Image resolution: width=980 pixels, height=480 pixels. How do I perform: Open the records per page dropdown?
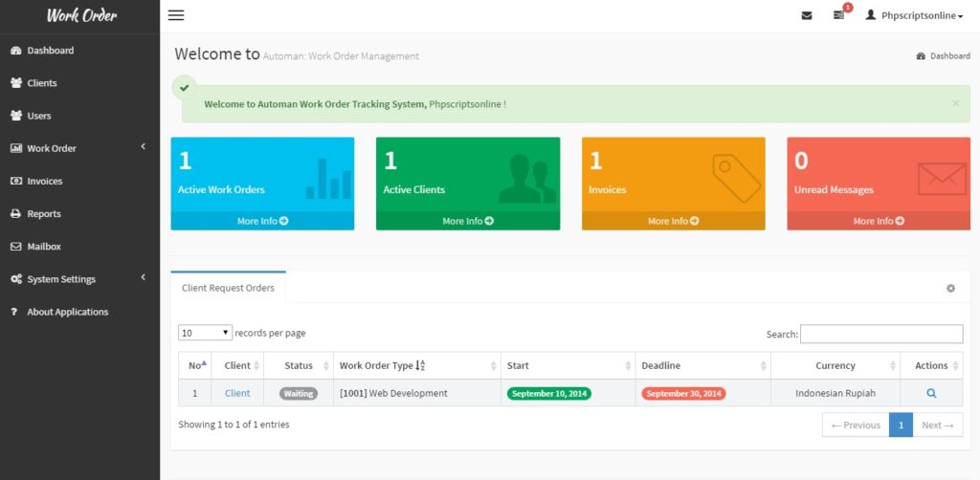click(206, 333)
